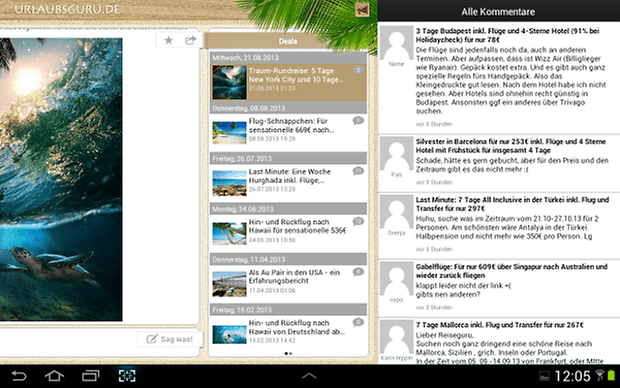
Task: Tap the battery status icon
Action: click(x=611, y=375)
